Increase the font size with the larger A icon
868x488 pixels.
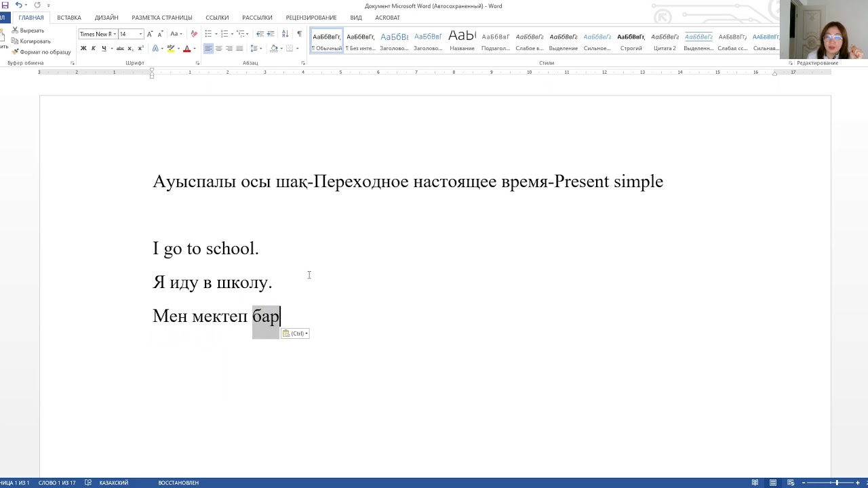150,34
